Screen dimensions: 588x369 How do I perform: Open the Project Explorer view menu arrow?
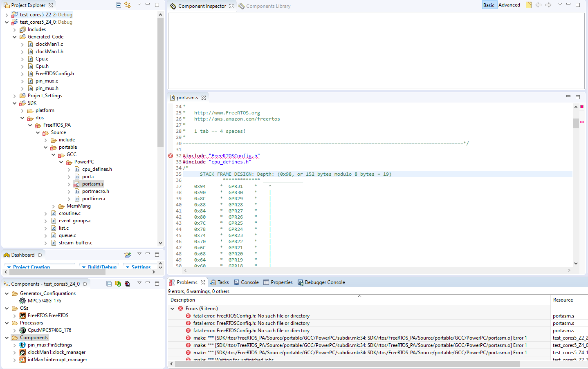(x=139, y=4)
